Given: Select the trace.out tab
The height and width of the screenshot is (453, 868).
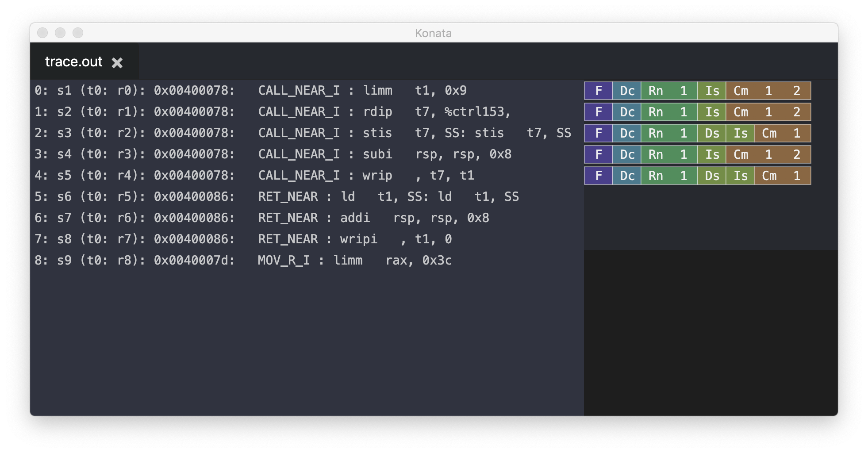Looking at the screenshot, I should click(x=73, y=62).
